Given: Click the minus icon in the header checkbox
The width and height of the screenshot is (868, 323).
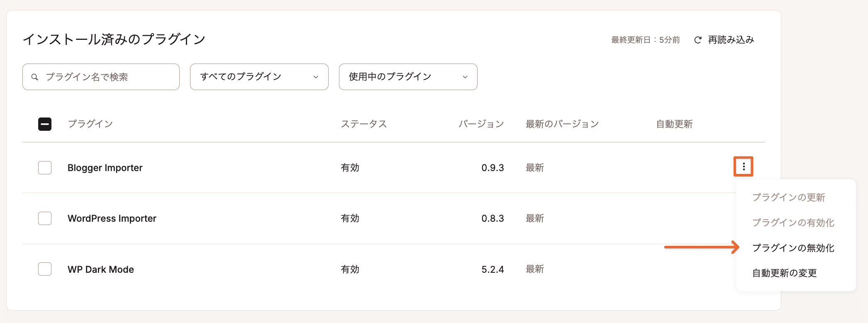Looking at the screenshot, I should 44,124.
